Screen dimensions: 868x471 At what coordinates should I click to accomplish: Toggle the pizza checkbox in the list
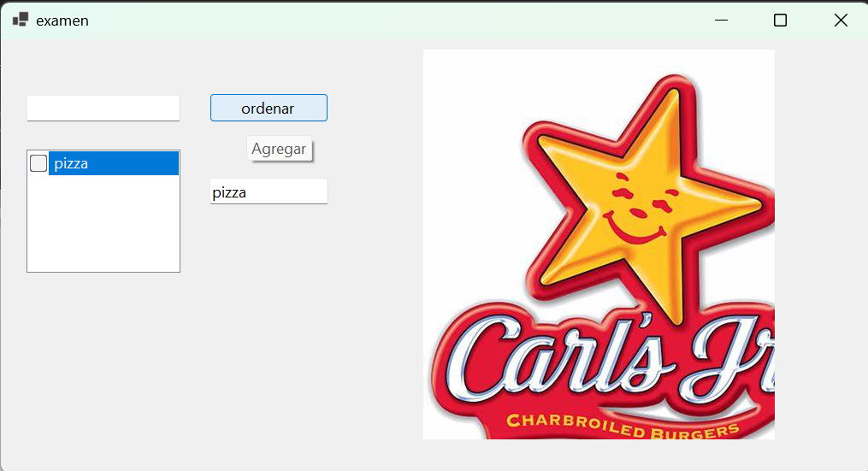pos(38,163)
